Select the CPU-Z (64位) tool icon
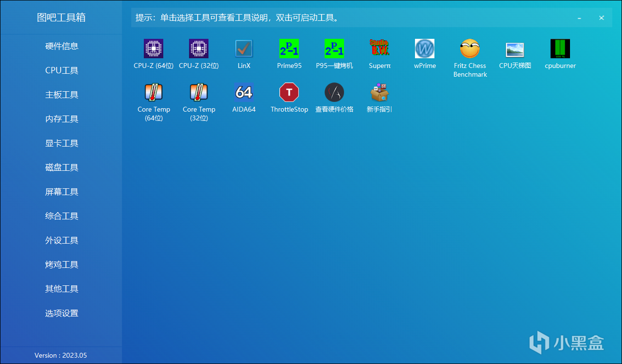 pos(154,49)
